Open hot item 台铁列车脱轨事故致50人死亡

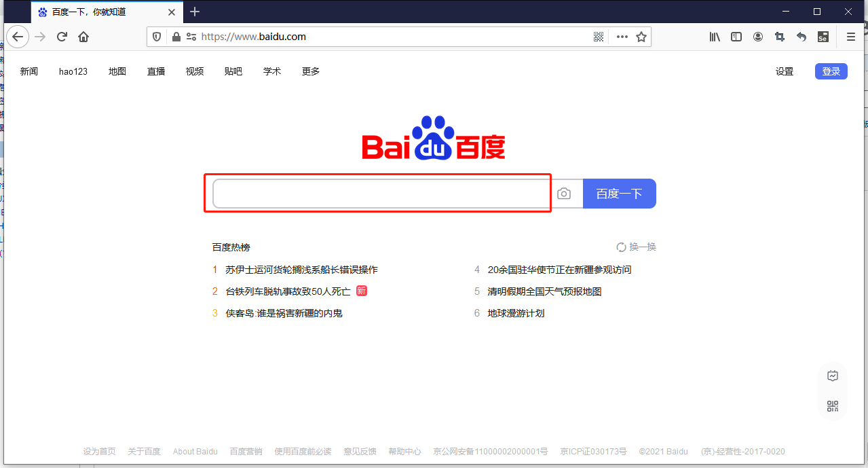[x=288, y=291]
